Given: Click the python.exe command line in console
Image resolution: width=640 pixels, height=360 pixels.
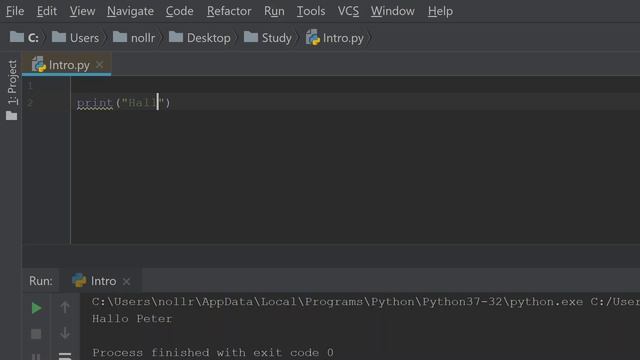Looking at the screenshot, I should [366, 302].
